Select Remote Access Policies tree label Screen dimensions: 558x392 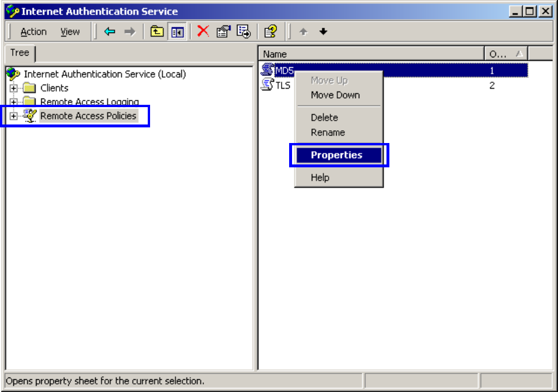coord(88,116)
